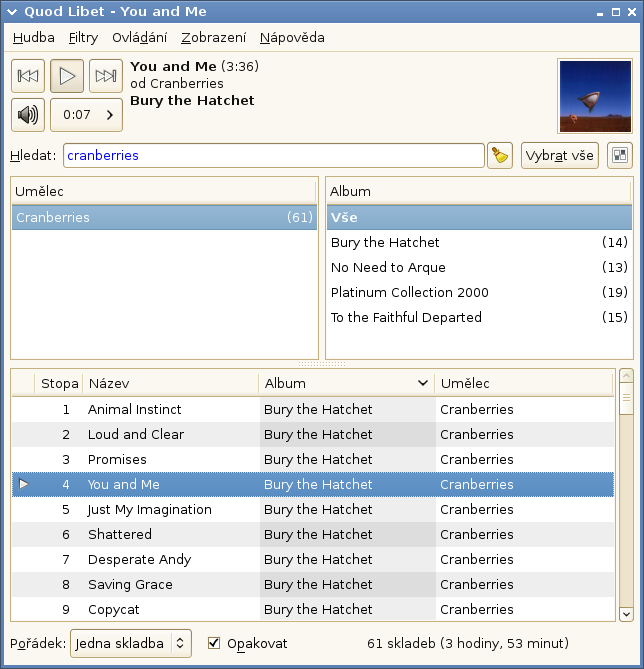Select the Promises track
Screen dimensions: 644x669
[x=313, y=460]
